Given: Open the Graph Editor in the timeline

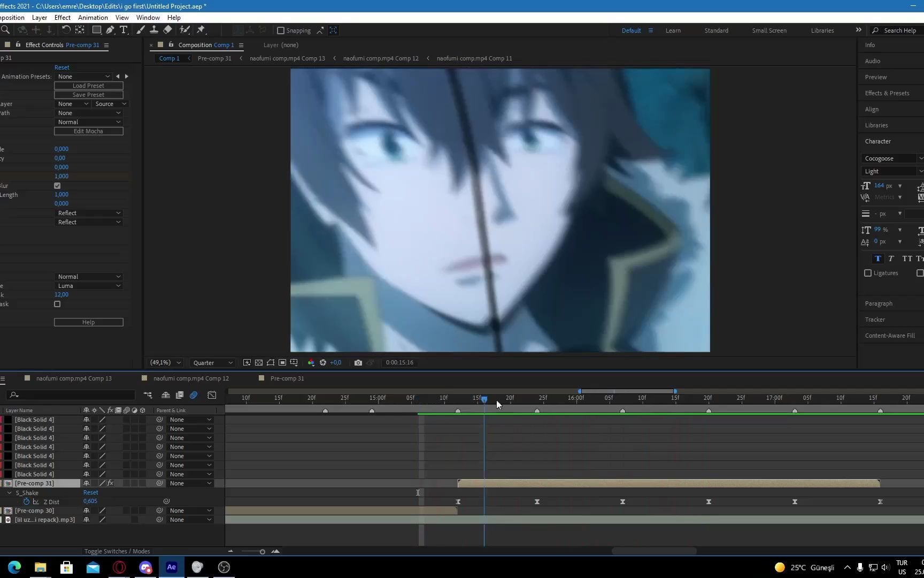Looking at the screenshot, I should coord(212,395).
